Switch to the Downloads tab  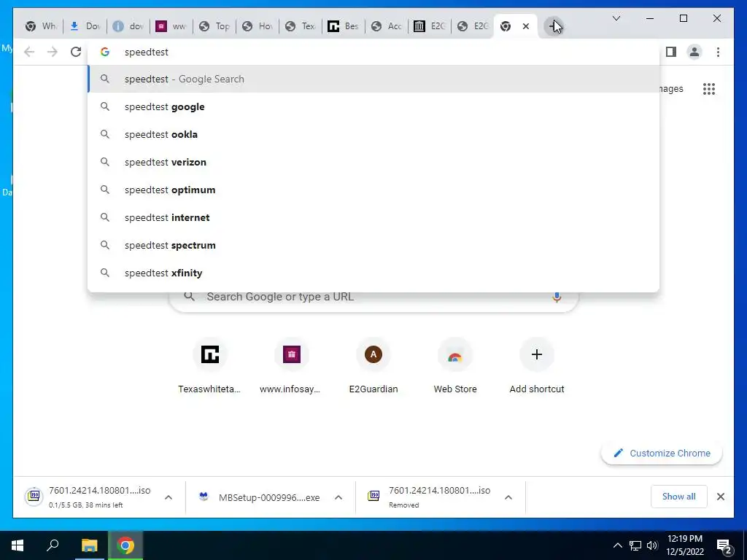(x=85, y=26)
